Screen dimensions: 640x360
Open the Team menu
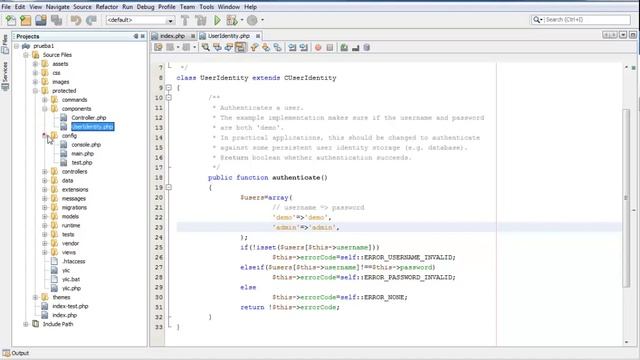click(187, 7)
